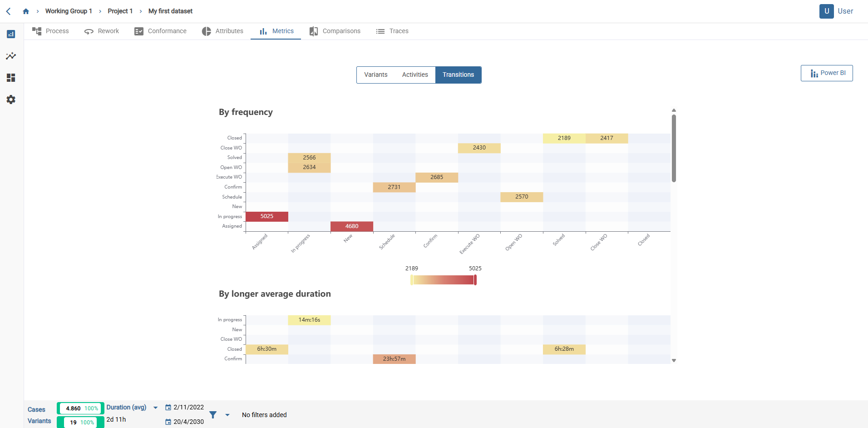Select the dashboards grid icon in the sidebar

coord(10,78)
